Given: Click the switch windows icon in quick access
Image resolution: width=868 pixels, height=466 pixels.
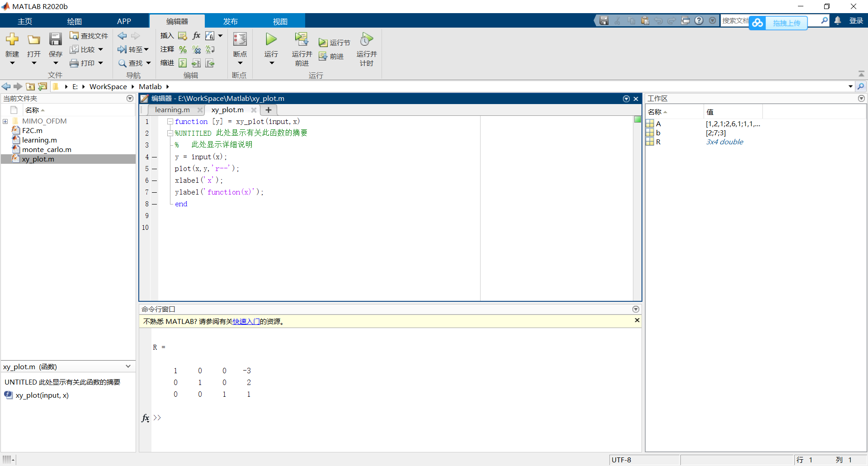Looking at the screenshot, I should 685,21.
